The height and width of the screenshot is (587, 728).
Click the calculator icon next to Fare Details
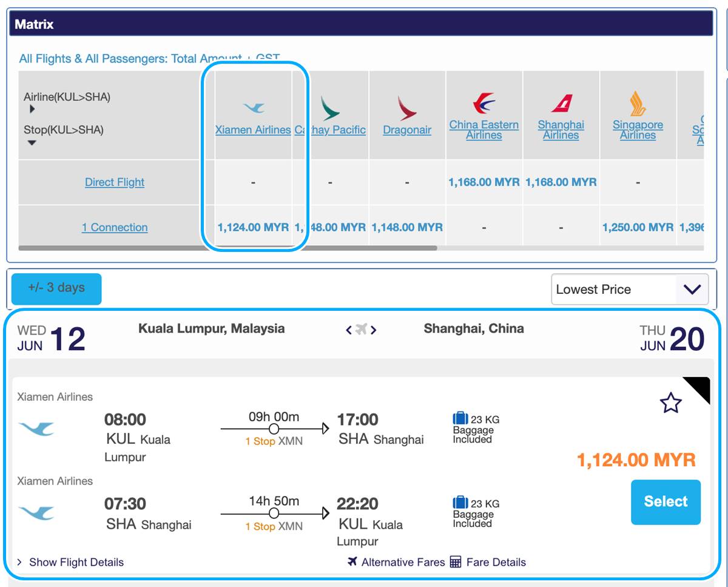[456, 562]
